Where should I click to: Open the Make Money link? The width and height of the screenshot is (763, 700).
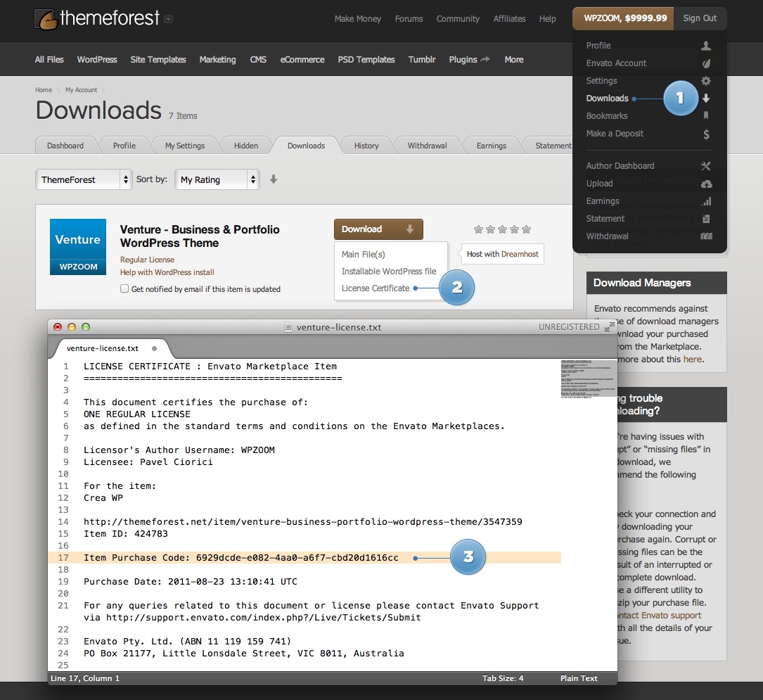(x=358, y=18)
